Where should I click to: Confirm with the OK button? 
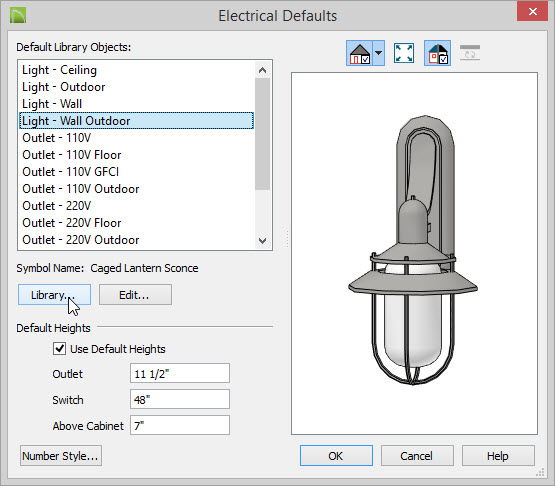click(x=336, y=456)
